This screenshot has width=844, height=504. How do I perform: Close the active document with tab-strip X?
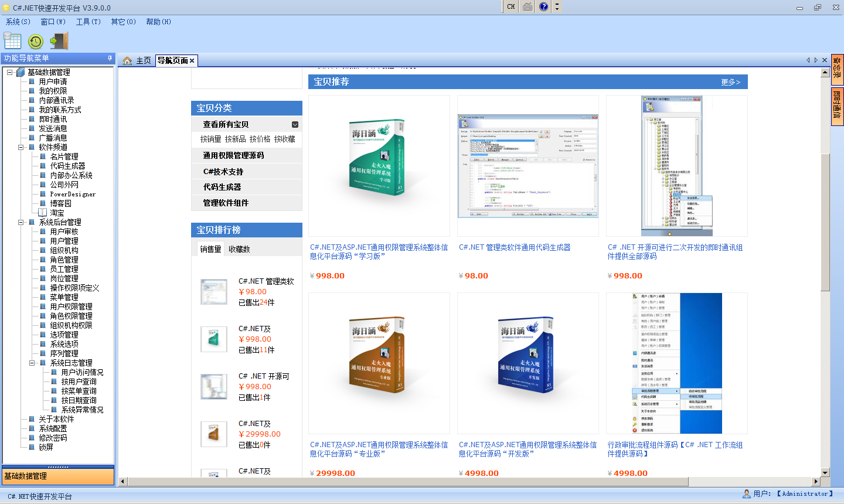(x=825, y=60)
